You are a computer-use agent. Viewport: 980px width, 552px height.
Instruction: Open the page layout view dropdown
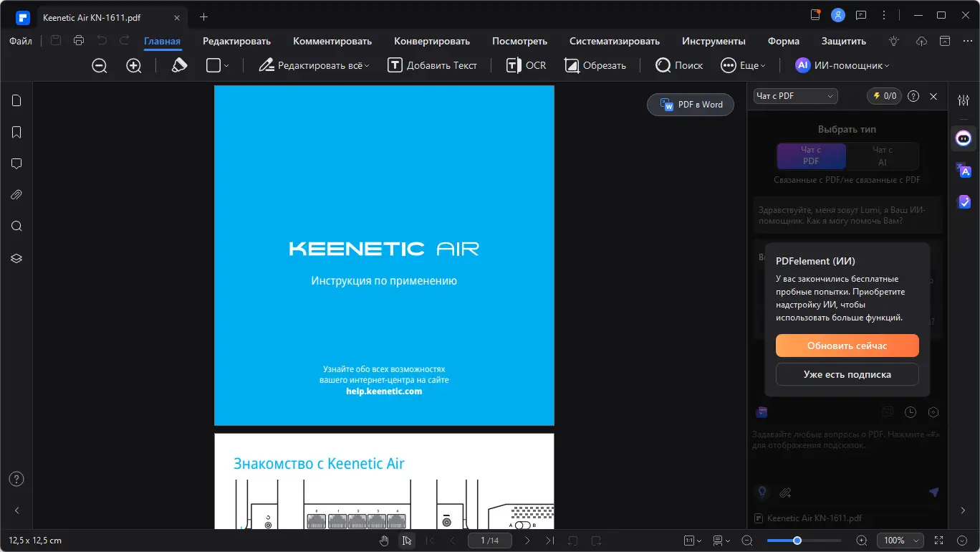[x=721, y=541]
